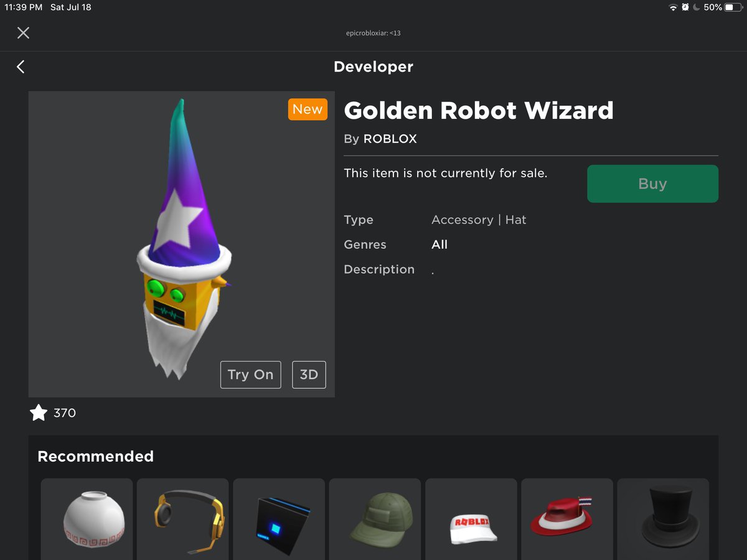Tap the Wi-Fi status icon
Viewport: 747px width, 560px height.
click(673, 7)
